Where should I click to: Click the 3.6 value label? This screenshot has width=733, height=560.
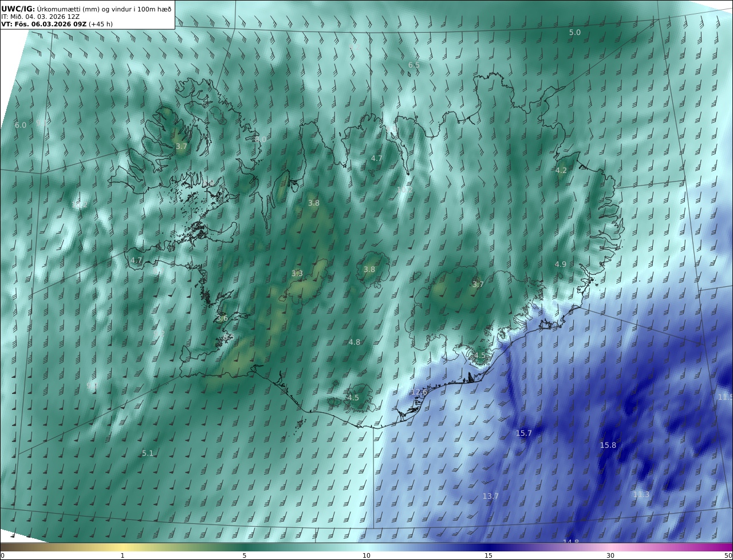coord(222,318)
